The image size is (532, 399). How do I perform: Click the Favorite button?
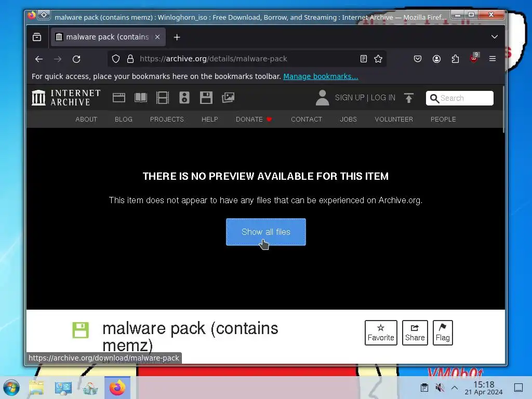click(381, 333)
